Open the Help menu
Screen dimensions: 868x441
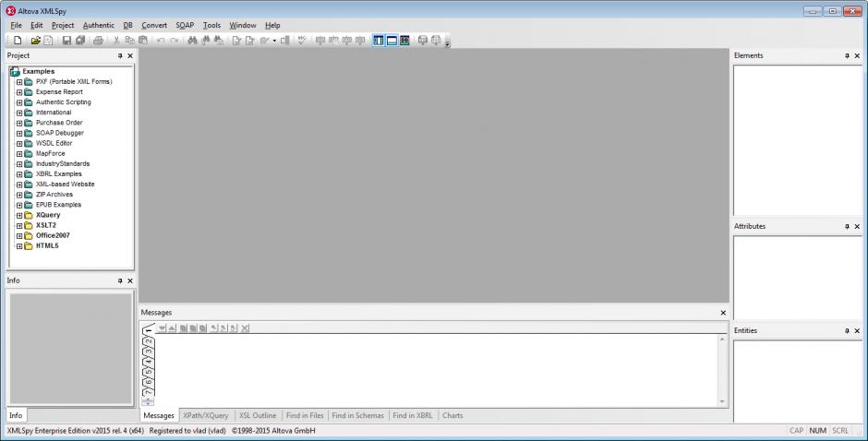click(x=272, y=26)
